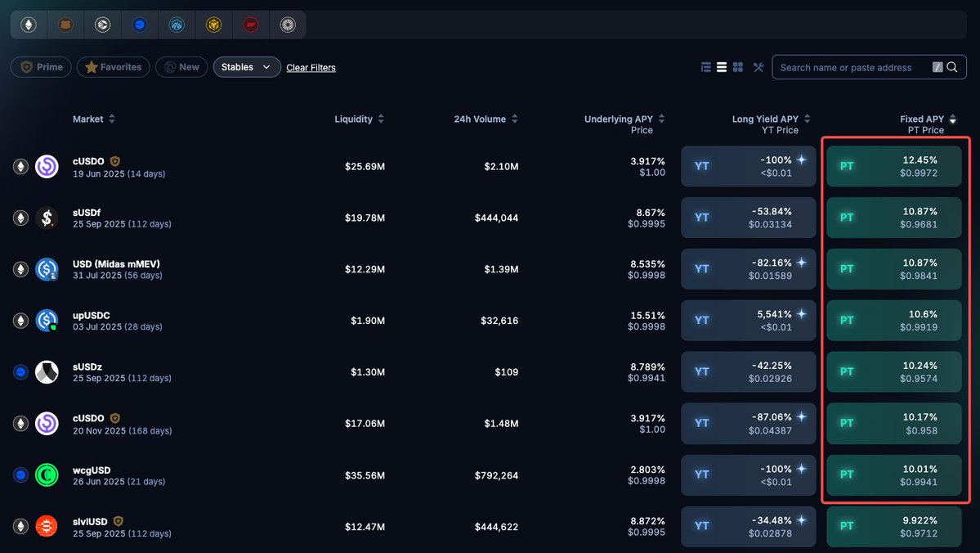980x553 pixels.
Task: Click the Ethereum network icon in the sUSDf row
Action: 20,218
